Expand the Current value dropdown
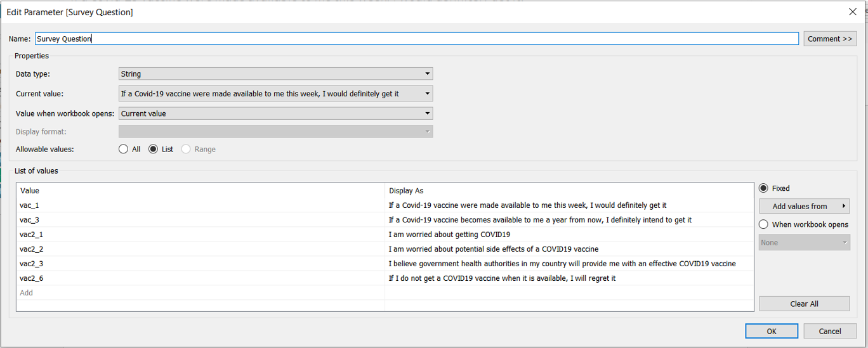 (276, 94)
